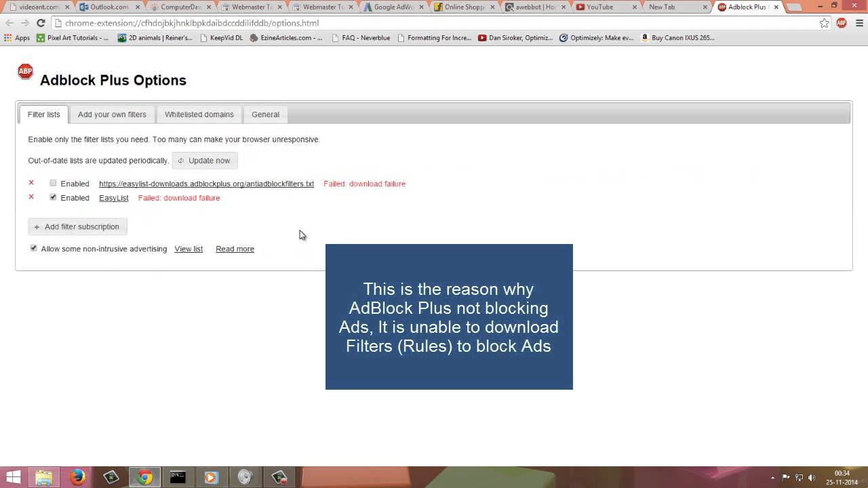Click the address bar URL field
Viewport: 868px width, 488px height.
click(x=434, y=23)
